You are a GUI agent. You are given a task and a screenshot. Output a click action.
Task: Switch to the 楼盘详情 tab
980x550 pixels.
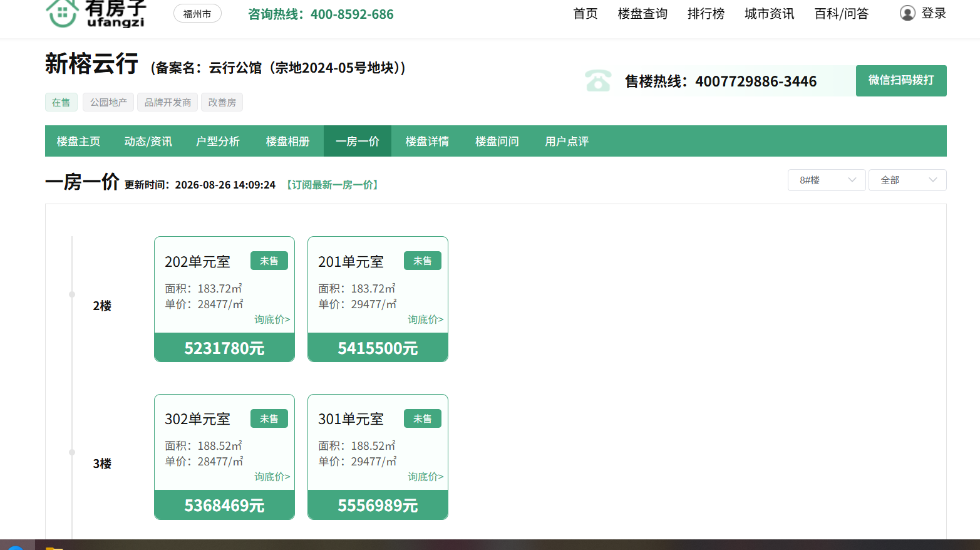tap(427, 141)
